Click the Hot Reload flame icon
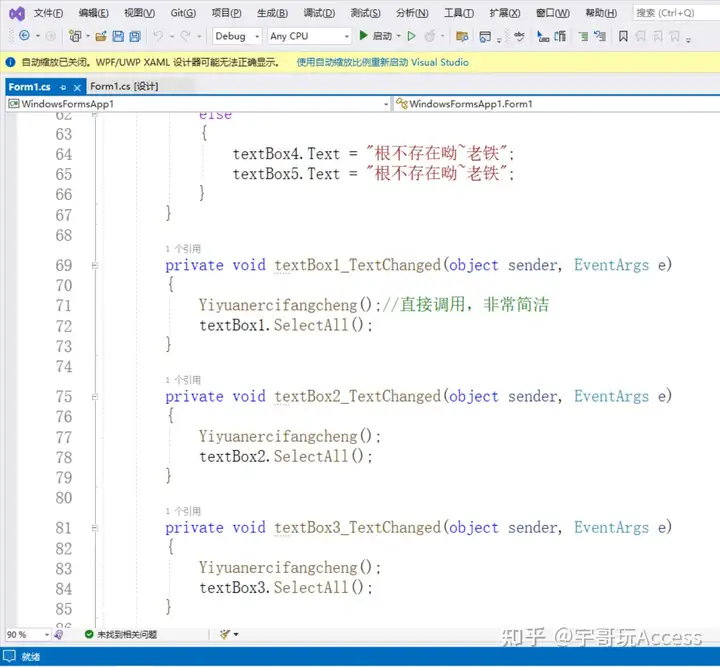The height and width of the screenshot is (667, 720). tap(430, 36)
